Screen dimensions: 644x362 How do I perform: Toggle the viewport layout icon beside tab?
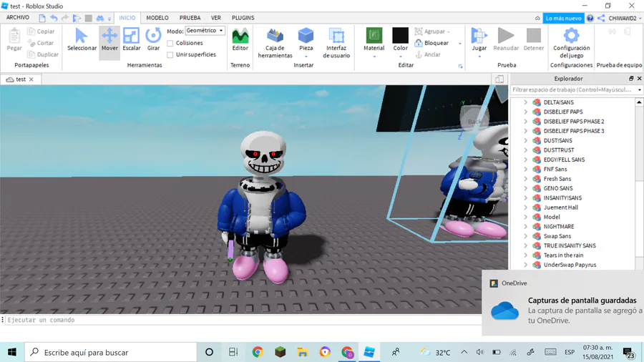[x=499, y=79]
